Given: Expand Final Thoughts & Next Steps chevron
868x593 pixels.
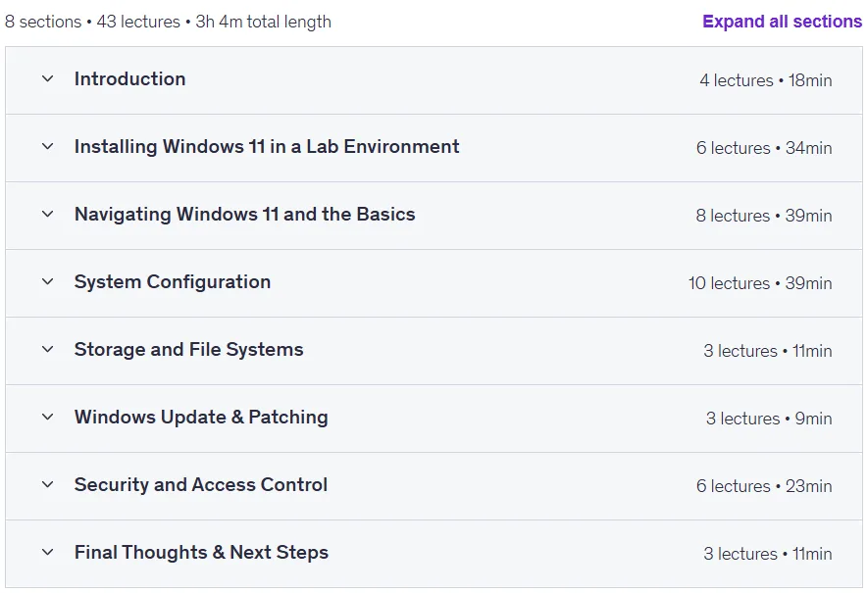Looking at the screenshot, I should [48, 552].
